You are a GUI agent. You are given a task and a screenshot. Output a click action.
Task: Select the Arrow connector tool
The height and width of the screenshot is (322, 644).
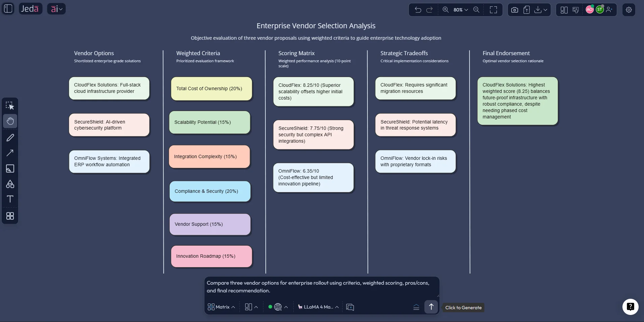coord(10,153)
